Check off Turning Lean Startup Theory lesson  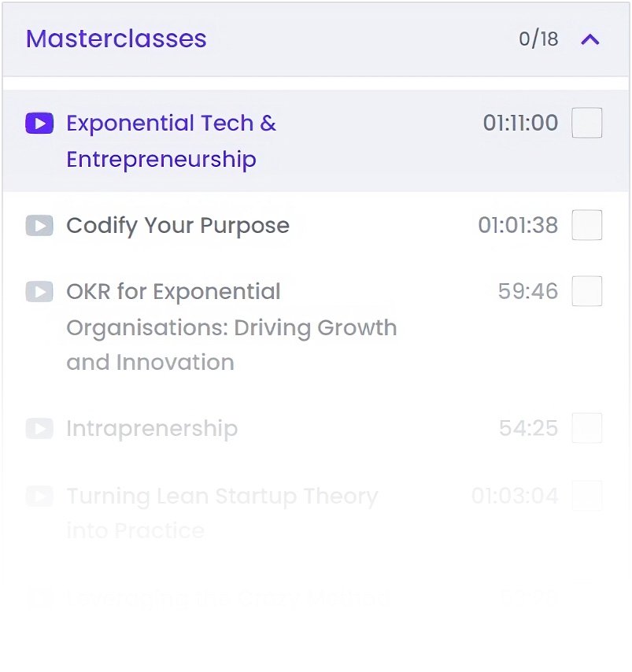click(x=587, y=497)
